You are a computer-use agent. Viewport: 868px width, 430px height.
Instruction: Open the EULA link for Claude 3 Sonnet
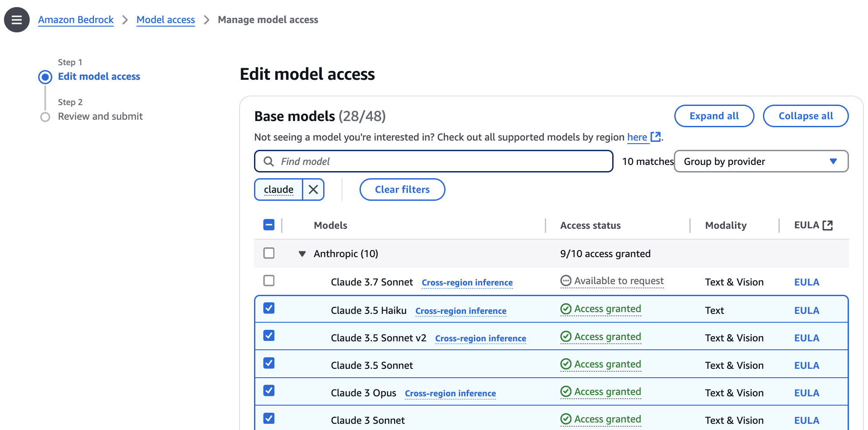point(806,421)
